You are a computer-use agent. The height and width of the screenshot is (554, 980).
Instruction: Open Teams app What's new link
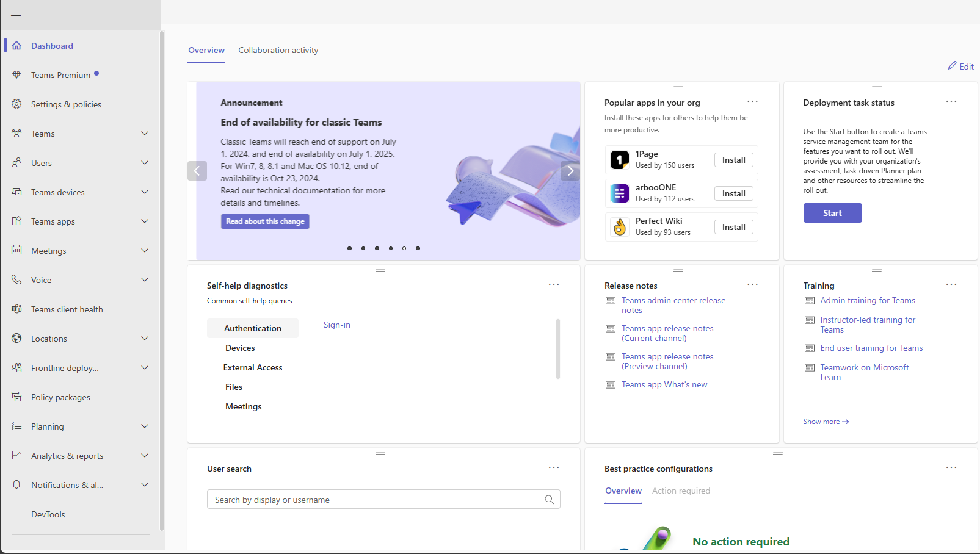664,385
